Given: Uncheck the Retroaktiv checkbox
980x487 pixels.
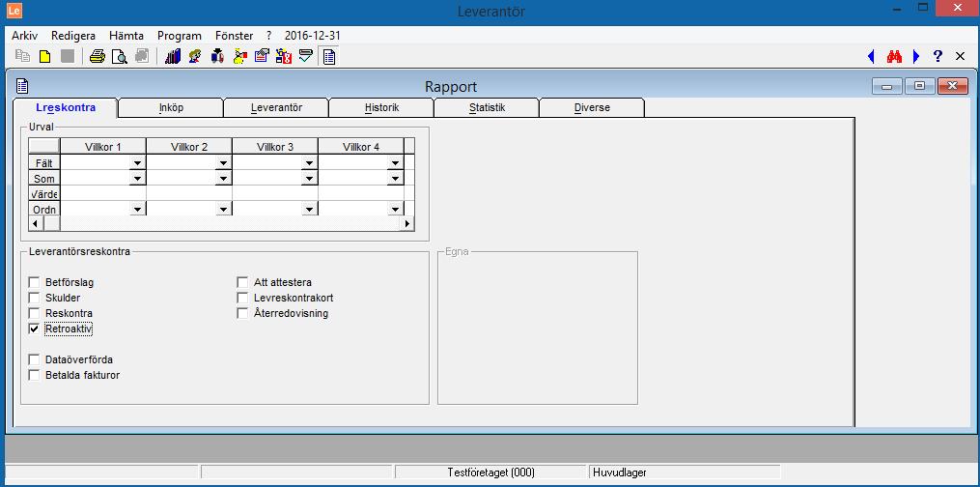Looking at the screenshot, I should (34, 329).
